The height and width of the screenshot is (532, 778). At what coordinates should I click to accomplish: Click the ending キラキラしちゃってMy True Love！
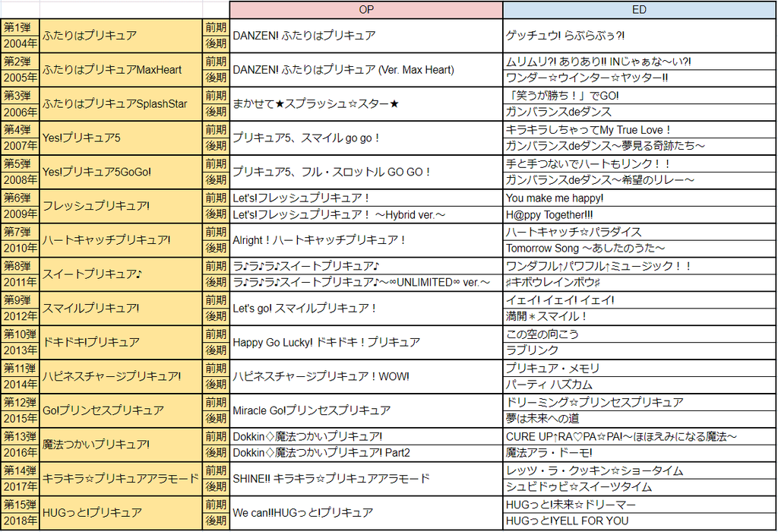pyautogui.click(x=639, y=130)
